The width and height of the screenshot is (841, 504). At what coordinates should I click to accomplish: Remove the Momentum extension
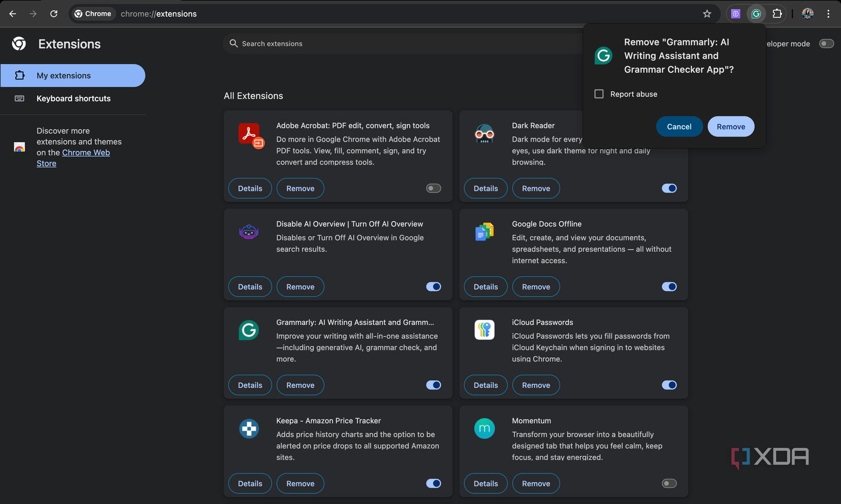[x=536, y=484]
